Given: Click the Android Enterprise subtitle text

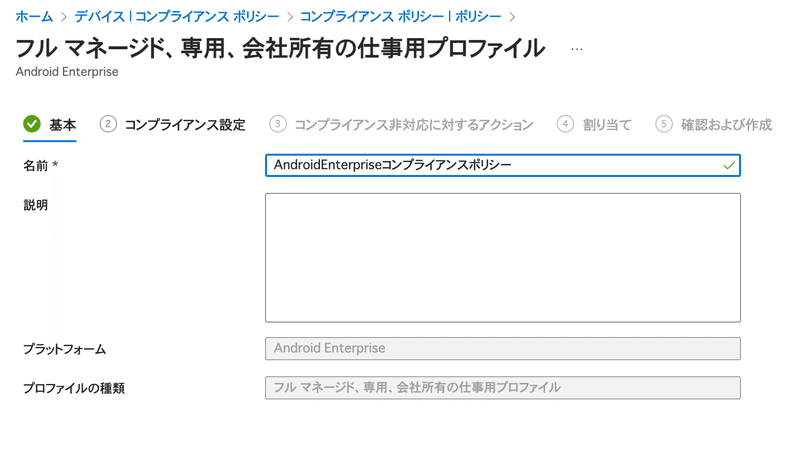Looking at the screenshot, I should tap(67, 72).
